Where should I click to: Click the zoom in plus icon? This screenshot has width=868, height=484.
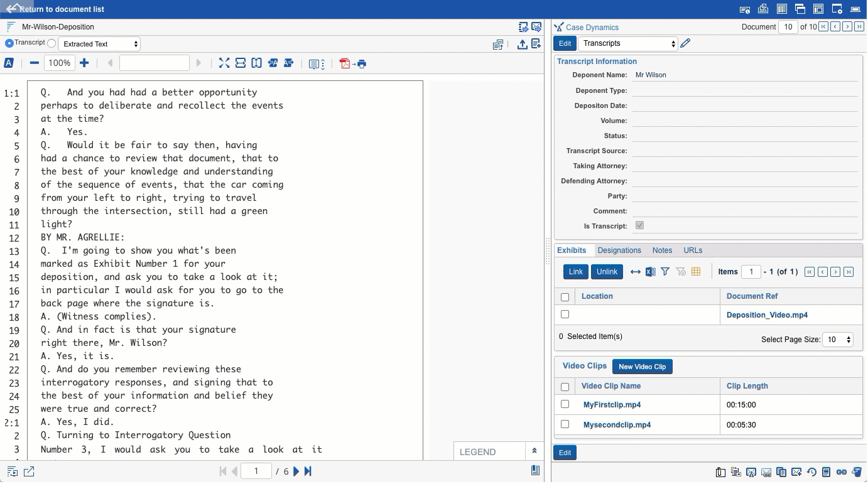[x=84, y=63]
